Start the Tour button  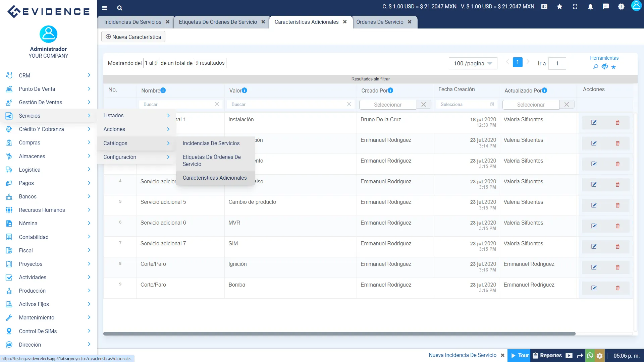(x=520, y=356)
